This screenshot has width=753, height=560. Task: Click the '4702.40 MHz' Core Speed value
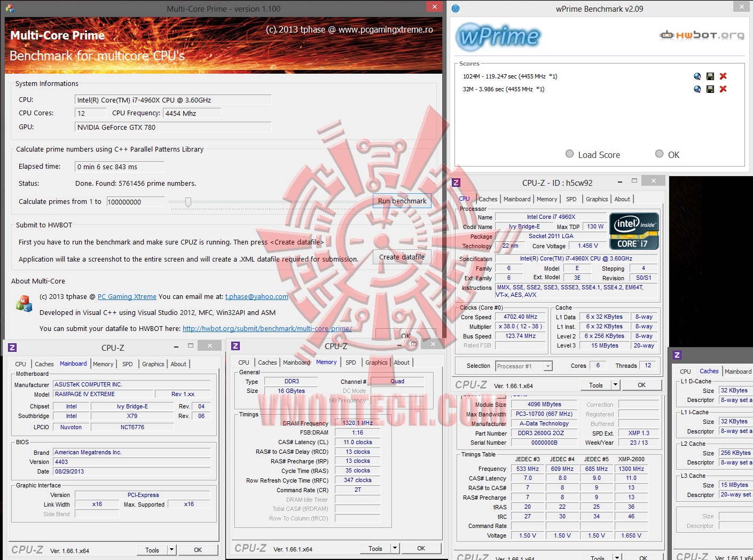(x=520, y=317)
